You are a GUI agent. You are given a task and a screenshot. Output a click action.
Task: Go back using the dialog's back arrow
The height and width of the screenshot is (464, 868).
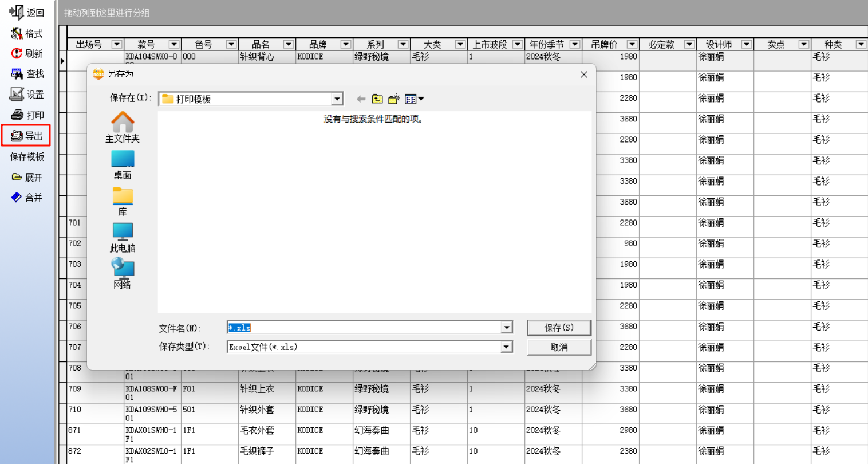361,99
